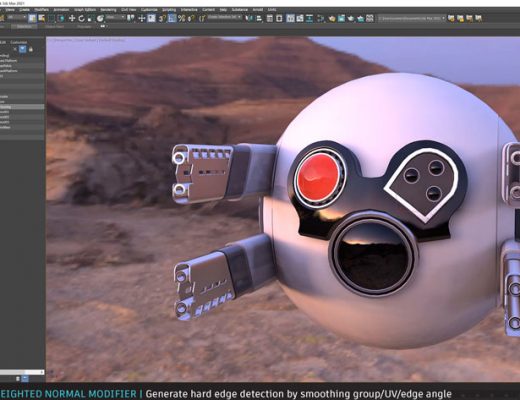
Task: Click the black circular lens on robot
Action: (373, 257)
